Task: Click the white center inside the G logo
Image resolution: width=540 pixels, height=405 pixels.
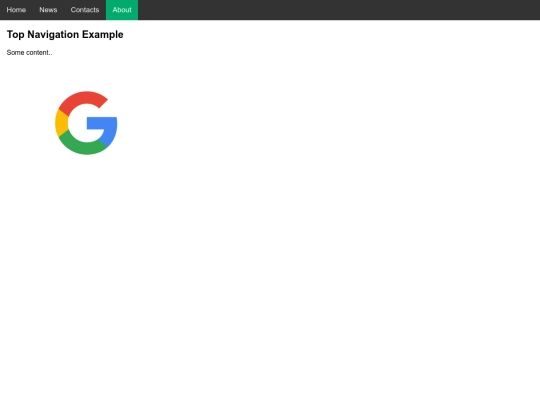Action: coord(78,123)
